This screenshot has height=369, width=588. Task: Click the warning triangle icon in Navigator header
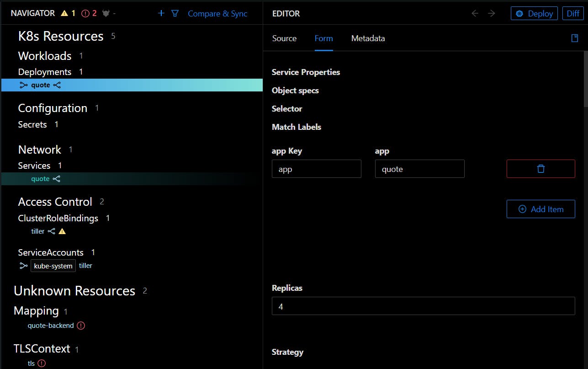[x=64, y=13]
